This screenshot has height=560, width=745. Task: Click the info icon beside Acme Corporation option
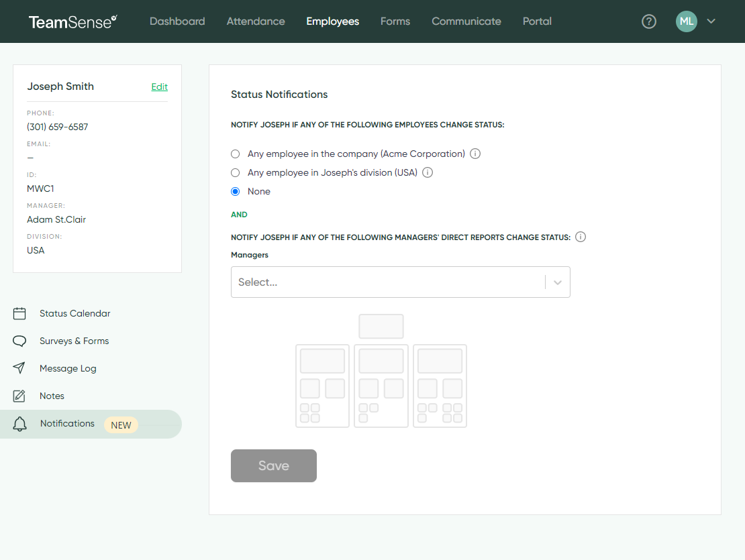coord(475,154)
